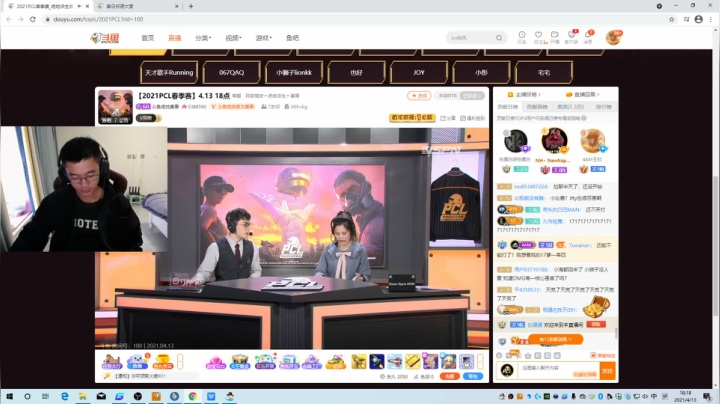Switch to the 贡献周榜 tab
This screenshot has height=404, width=720.
click(x=537, y=107)
